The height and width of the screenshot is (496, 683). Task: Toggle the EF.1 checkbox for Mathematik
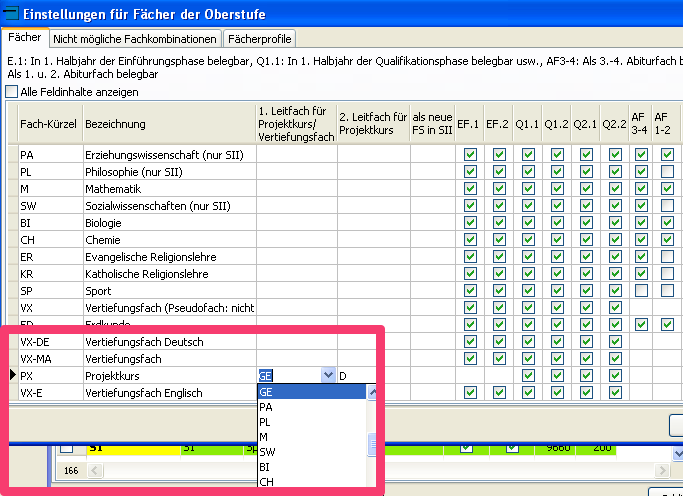coord(469,189)
